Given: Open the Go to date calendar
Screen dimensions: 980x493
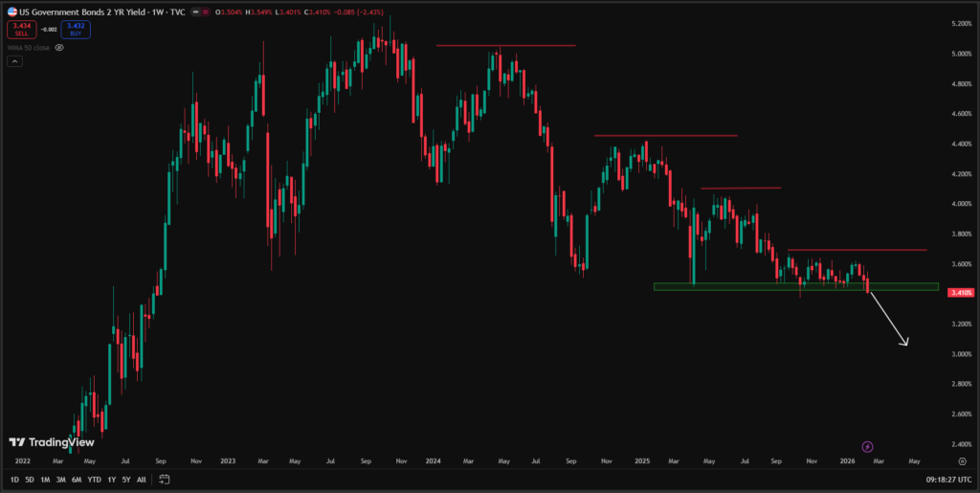Looking at the screenshot, I should (165, 480).
